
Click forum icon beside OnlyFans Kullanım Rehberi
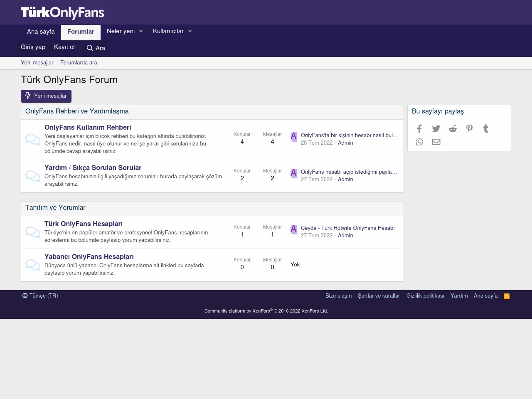click(x=33, y=140)
